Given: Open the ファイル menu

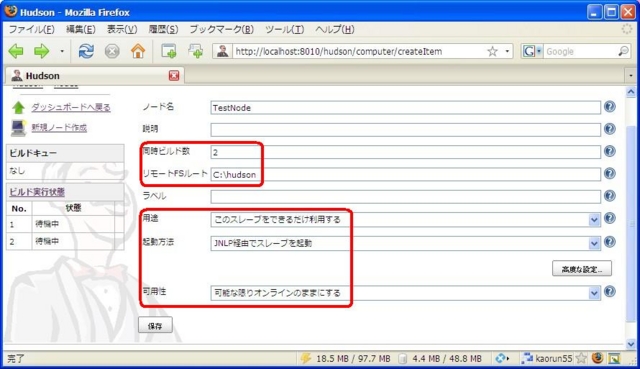Looking at the screenshot, I should tap(31, 29).
